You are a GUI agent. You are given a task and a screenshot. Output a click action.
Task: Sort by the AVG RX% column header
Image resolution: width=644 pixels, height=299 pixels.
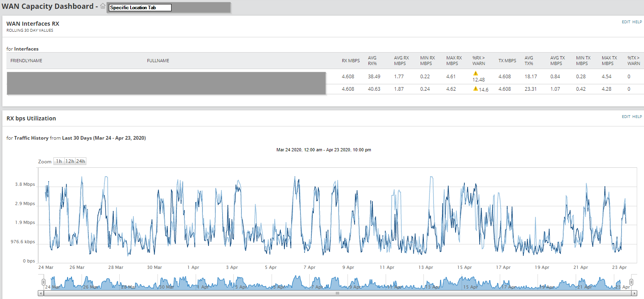point(372,61)
